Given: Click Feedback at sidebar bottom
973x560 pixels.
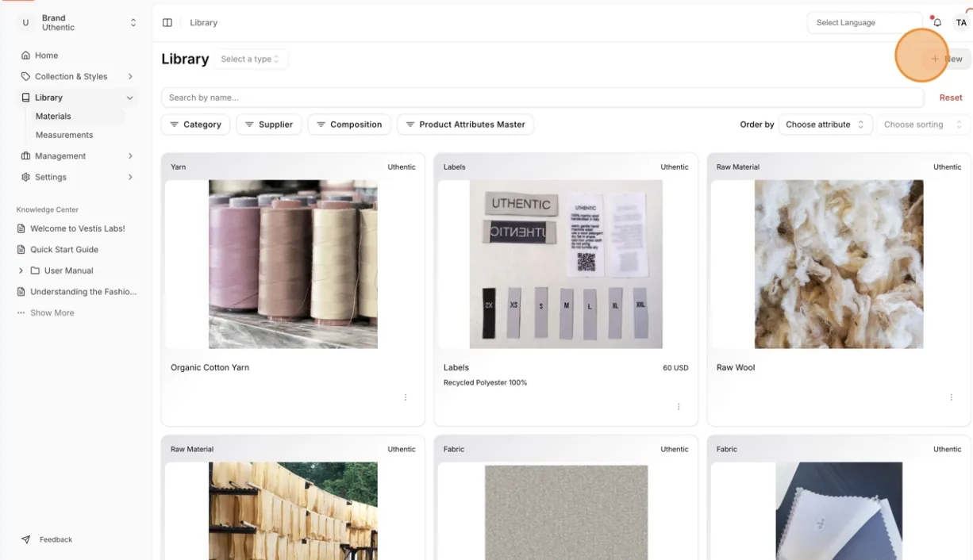Looking at the screenshot, I should coord(56,539).
